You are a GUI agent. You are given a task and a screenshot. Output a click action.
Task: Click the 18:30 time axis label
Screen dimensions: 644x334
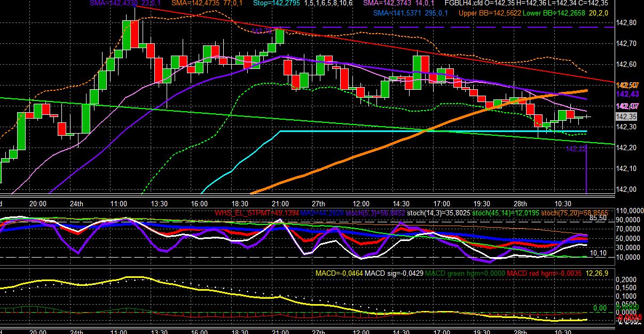(239, 204)
